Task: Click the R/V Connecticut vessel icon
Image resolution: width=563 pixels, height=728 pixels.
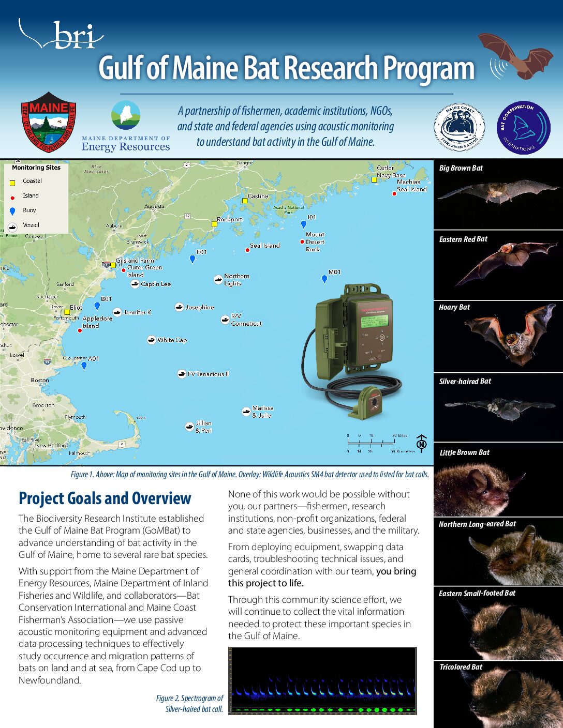Action: tap(225, 320)
